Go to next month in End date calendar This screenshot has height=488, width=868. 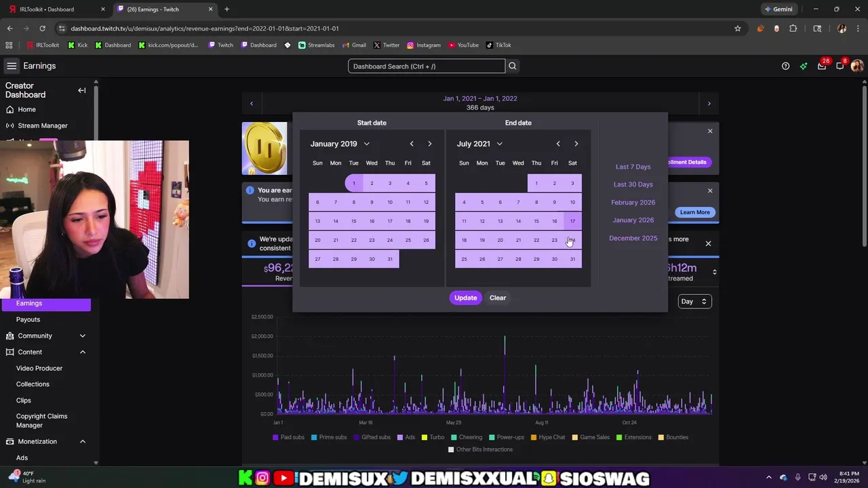[x=576, y=144]
